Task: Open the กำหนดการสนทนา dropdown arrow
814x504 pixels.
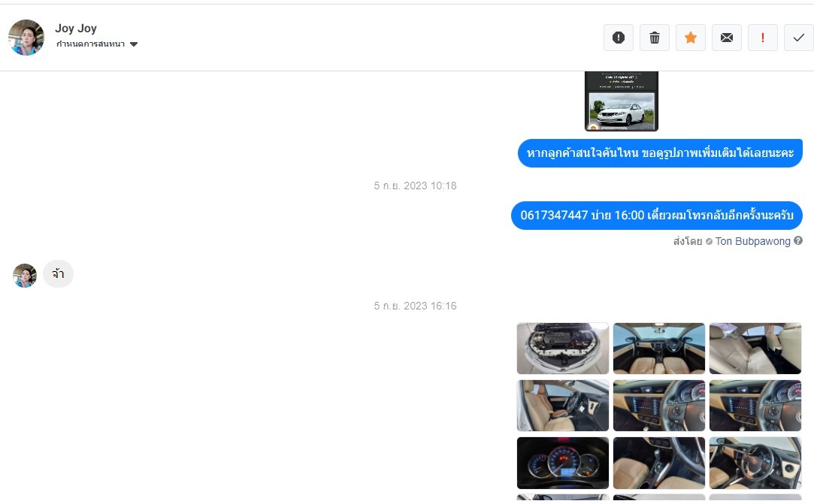Action: [134, 44]
